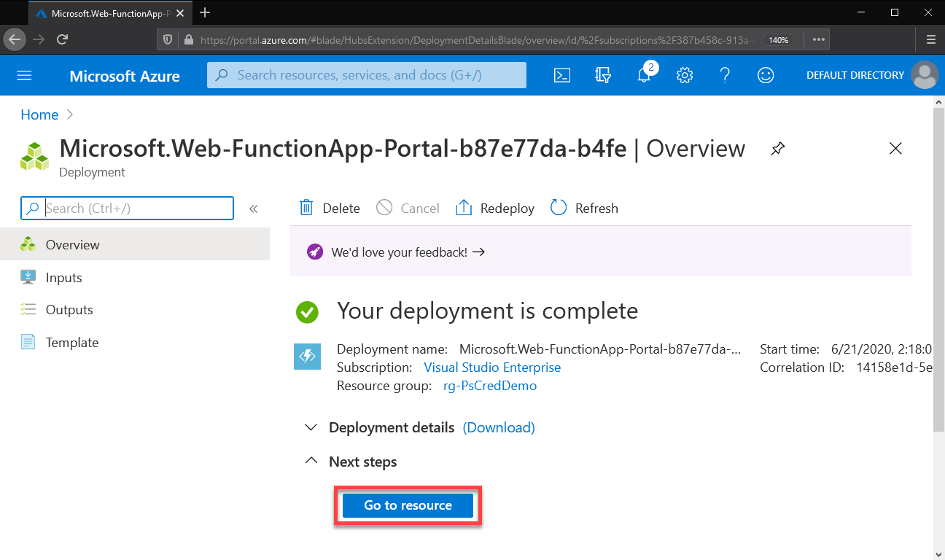Click the Default Directory label
945x560 pixels.
coord(855,75)
